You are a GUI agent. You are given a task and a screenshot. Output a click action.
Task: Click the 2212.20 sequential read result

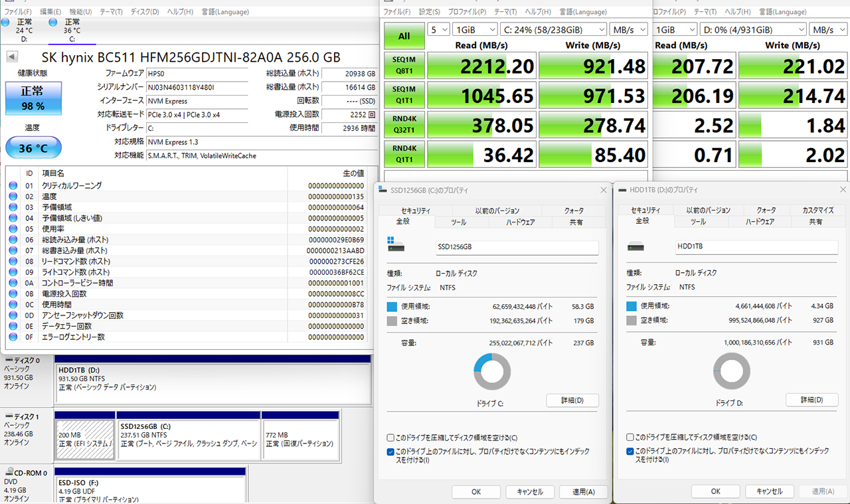click(x=481, y=66)
